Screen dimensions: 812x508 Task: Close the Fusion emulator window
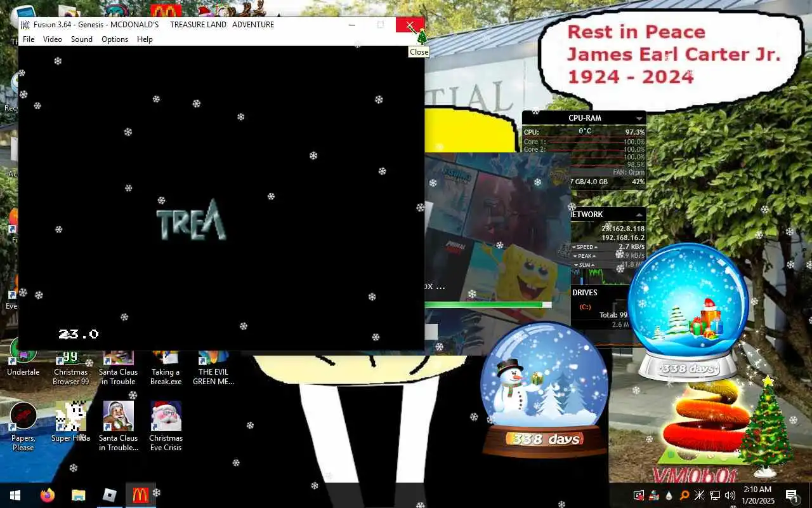pyautogui.click(x=410, y=25)
